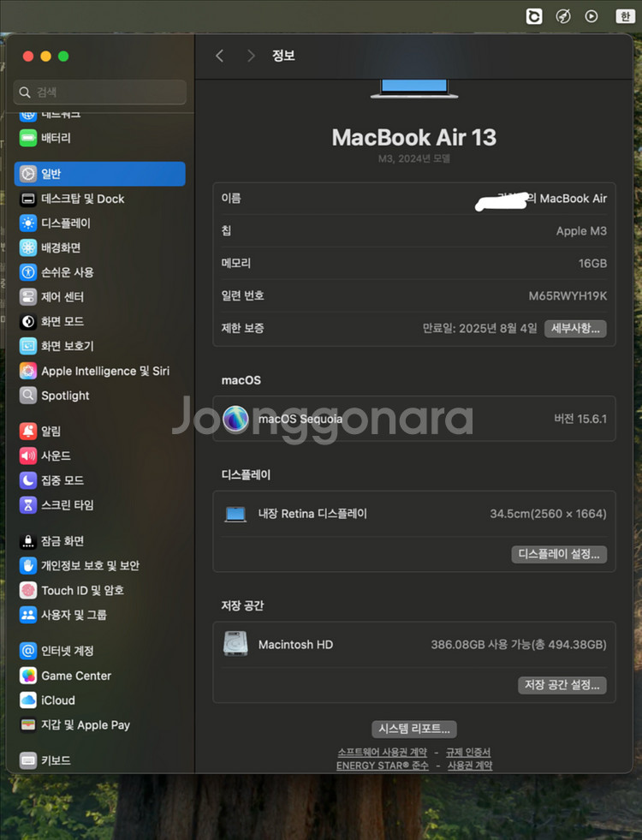
Task: Open the 알림 notifications icon
Action: [28, 432]
